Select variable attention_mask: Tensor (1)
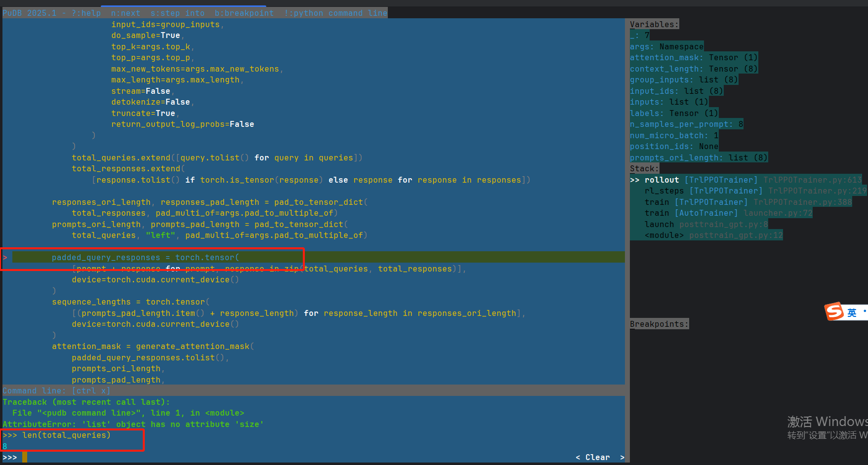Viewport: 868px width, 465px height. 694,57
